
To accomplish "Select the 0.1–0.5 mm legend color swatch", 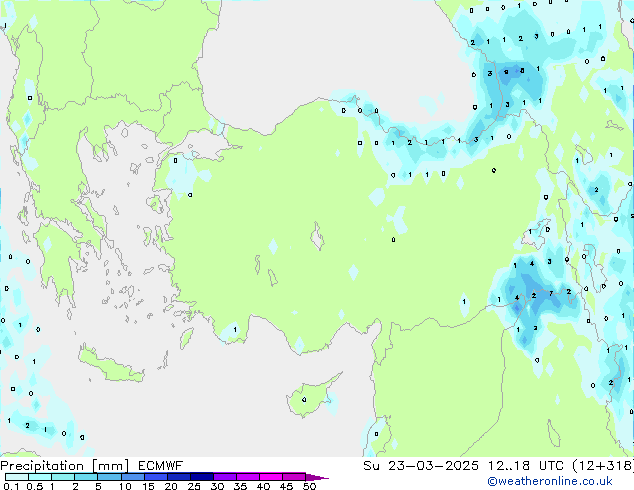I will pyautogui.click(x=17, y=477).
